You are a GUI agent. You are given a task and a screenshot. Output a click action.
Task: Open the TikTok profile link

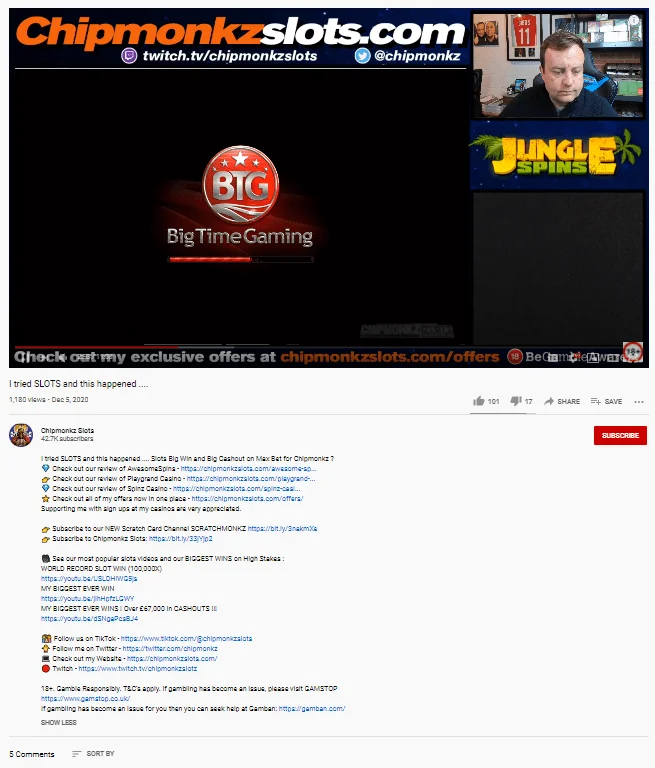click(x=186, y=639)
